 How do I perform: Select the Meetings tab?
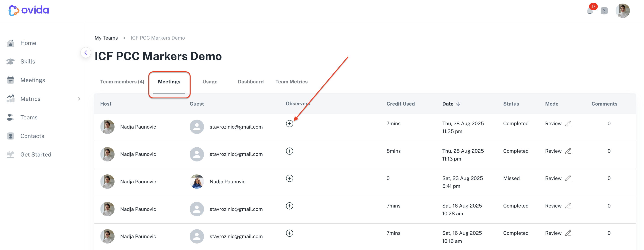[169, 82]
